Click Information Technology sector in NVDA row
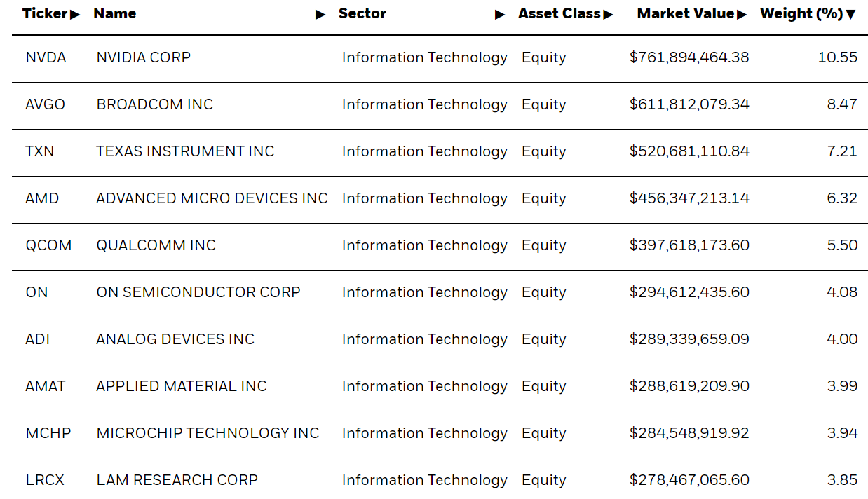The image size is (868, 499). point(424,58)
